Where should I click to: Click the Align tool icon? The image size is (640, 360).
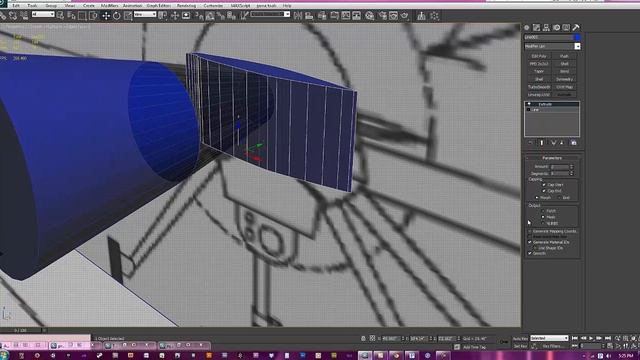click(x=309, y=16)
